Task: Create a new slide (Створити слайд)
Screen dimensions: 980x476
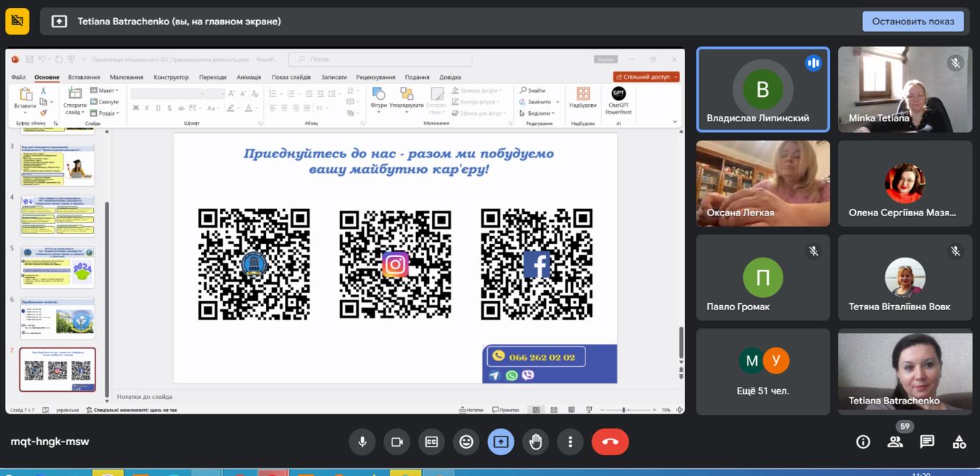Action: [x=75, y=101]
